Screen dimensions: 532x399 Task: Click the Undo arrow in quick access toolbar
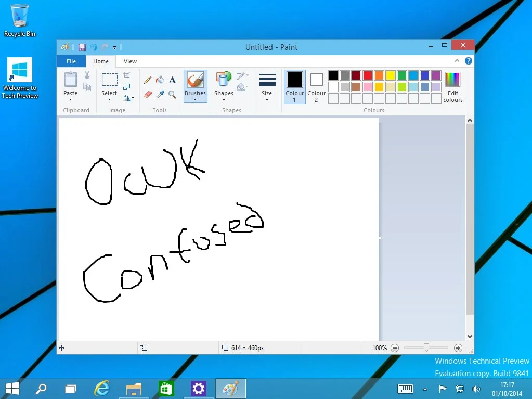[x=94, y=47]
